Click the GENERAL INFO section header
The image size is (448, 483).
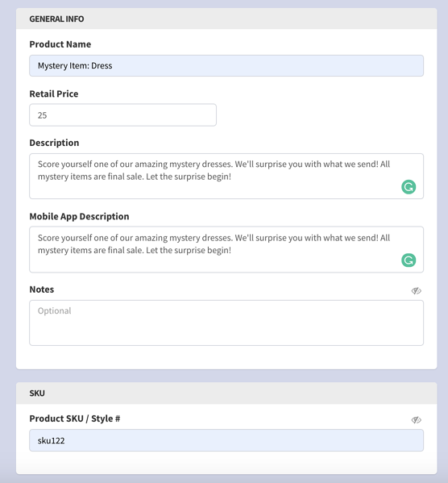tap(226, 19)
